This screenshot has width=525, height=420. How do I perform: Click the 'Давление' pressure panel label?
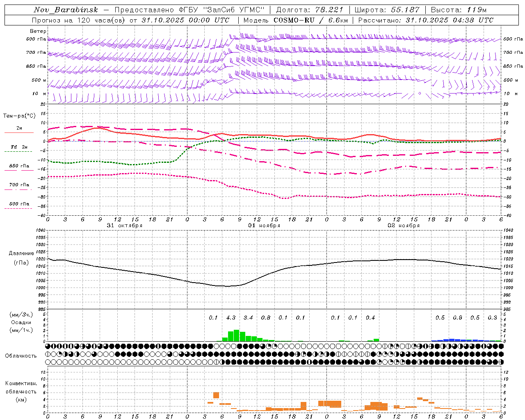21,253
